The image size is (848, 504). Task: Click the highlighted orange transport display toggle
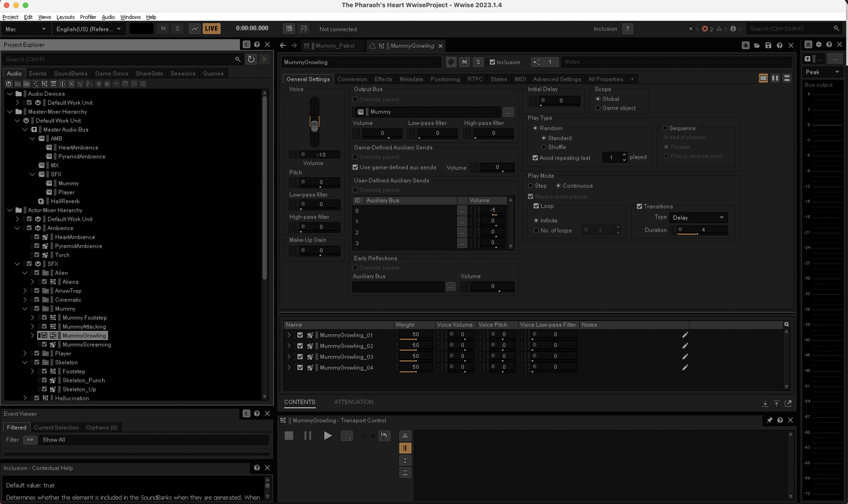405,448
